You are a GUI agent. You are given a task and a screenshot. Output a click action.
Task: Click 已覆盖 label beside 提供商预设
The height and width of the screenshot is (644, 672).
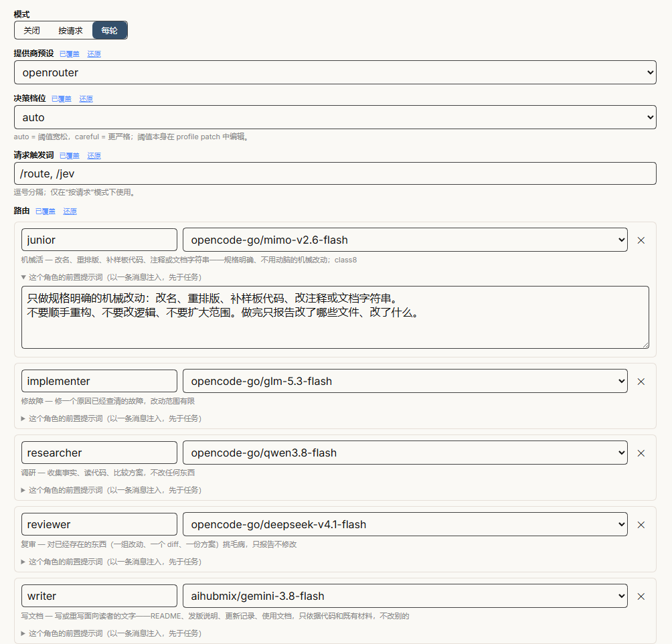point(70,54)
